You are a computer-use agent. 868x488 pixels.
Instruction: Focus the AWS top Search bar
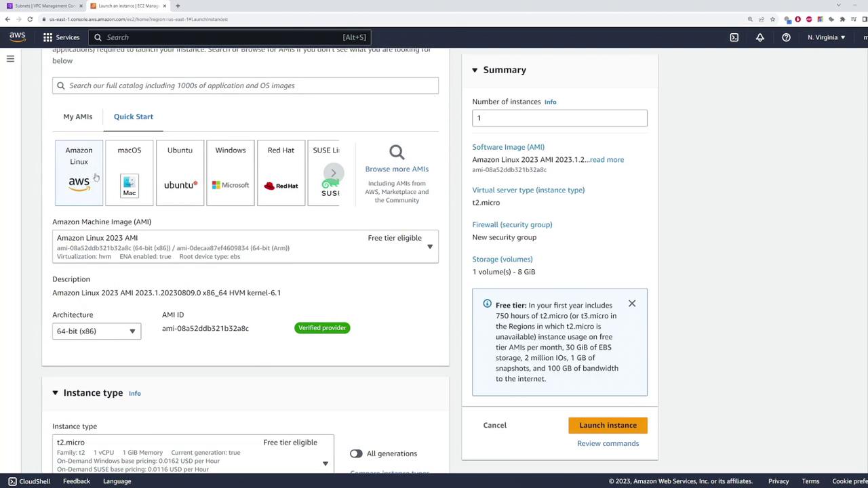[230, 37]
